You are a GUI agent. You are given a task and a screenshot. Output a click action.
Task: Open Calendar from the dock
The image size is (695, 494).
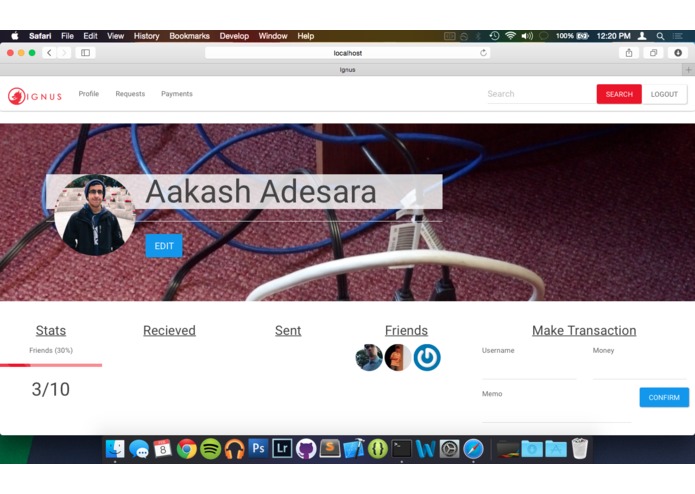pyautogui.click(x=163, y=449)
